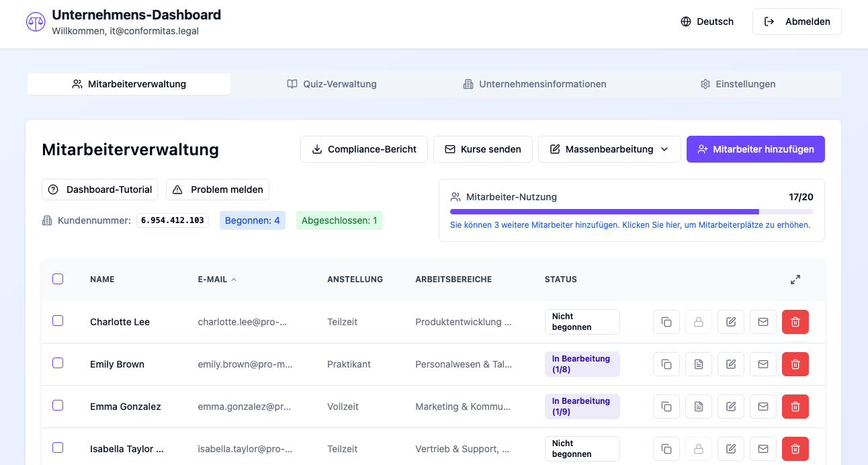Click the Mitarbeiter-Nutzung progress bar

tap(631, 212)
